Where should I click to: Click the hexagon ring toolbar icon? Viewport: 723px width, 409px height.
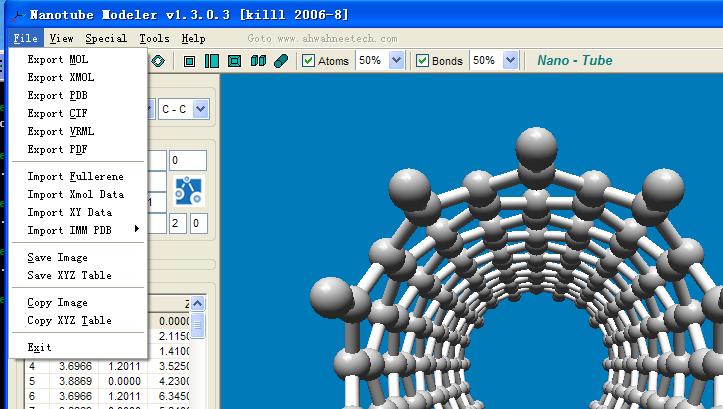point(158,61)
